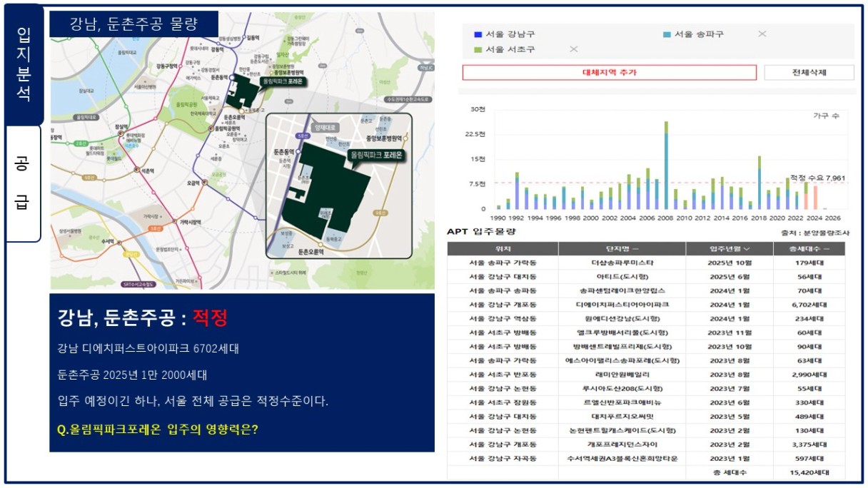
Task: Click the 잠실역 station marker on map
Action: coord(121,133)
